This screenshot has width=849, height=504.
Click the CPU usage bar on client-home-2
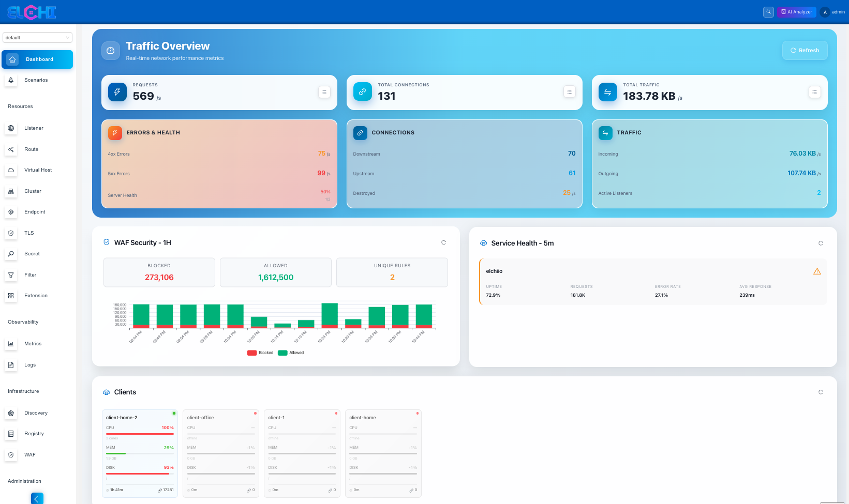tap(139, 433)
